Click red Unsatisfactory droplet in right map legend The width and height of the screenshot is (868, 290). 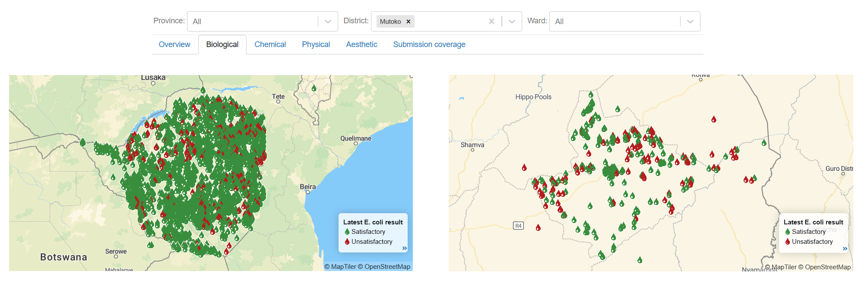click(788, 242)
